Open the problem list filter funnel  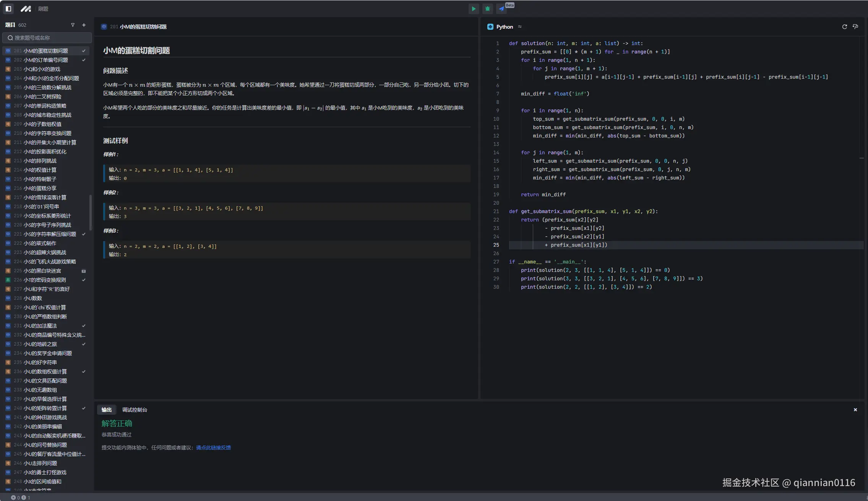tap(73, 25)
